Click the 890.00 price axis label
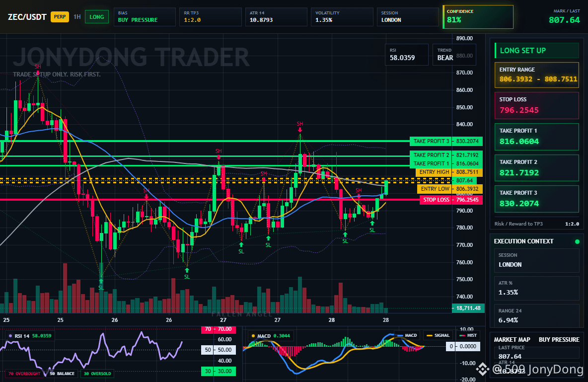 (464, 38)
